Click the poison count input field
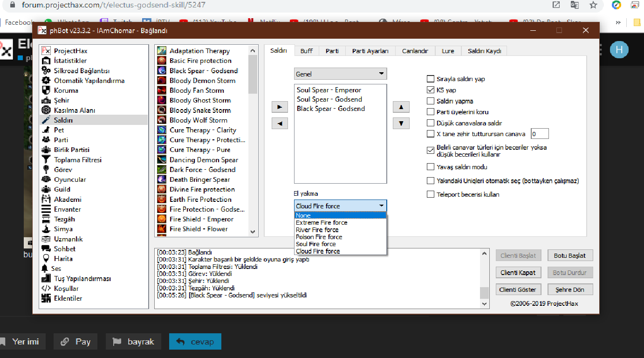This screenshot has width=644, height=358. point(540,134)
